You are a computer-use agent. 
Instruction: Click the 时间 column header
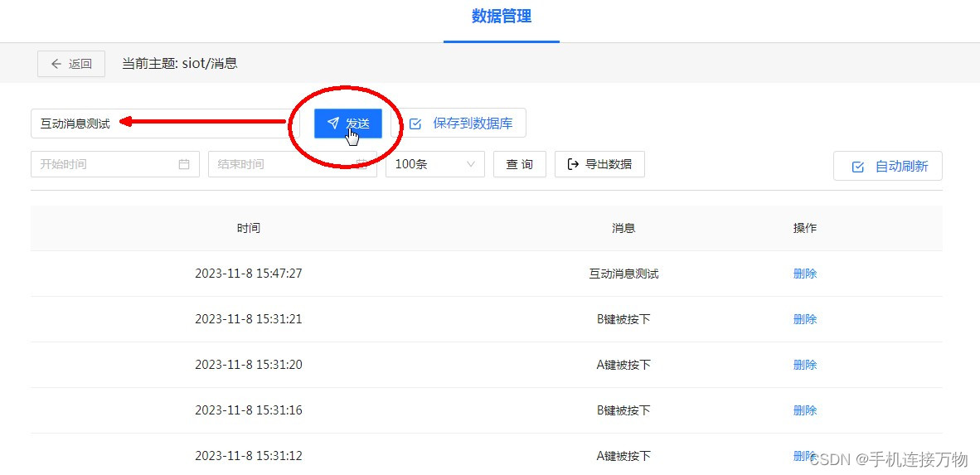tap(249, 228)
